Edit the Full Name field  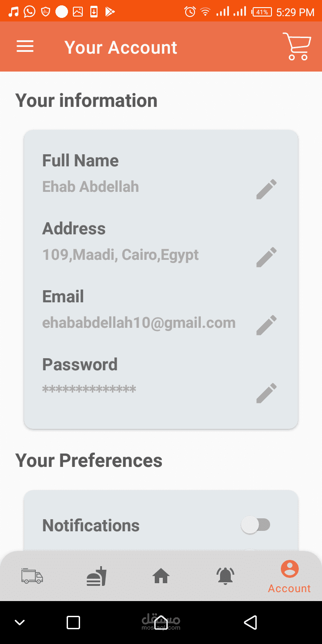click(267, 189)
